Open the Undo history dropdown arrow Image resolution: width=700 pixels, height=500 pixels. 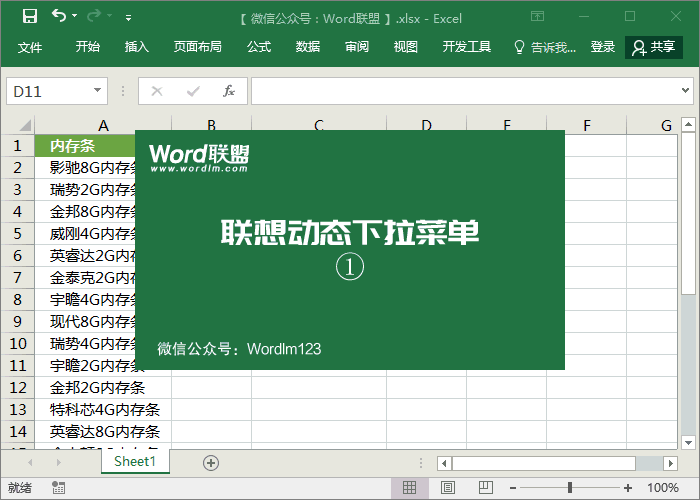75,16
